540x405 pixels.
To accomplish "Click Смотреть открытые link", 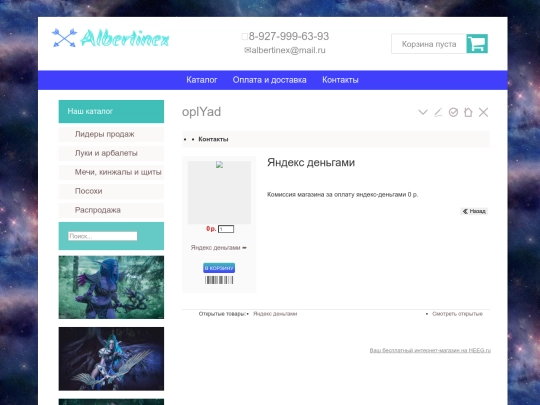I will click(457, 314).
